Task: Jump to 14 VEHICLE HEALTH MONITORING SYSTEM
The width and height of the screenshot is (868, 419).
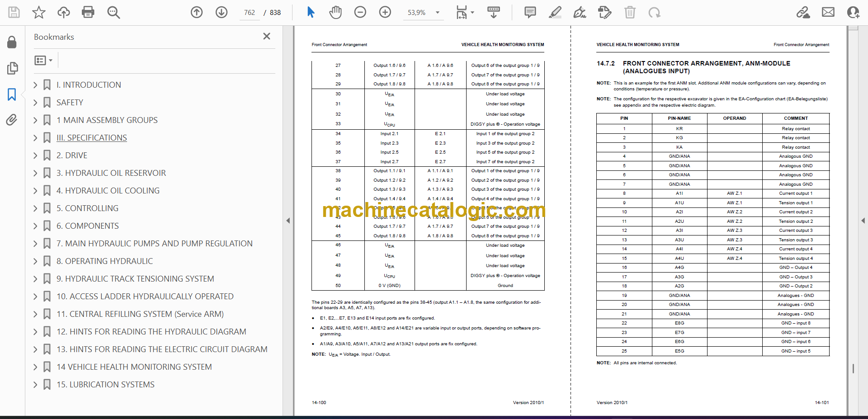Action: click(x=134, y=367)
